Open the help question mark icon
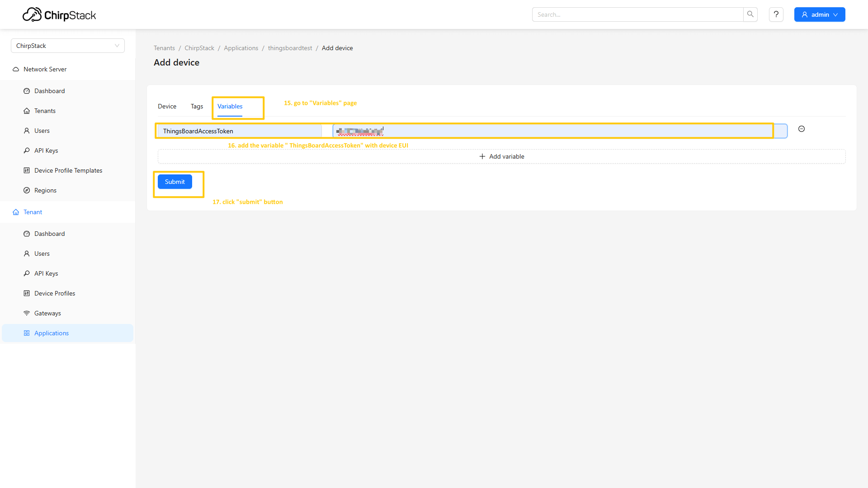This screenshot has height=488, width=868. 776,14
